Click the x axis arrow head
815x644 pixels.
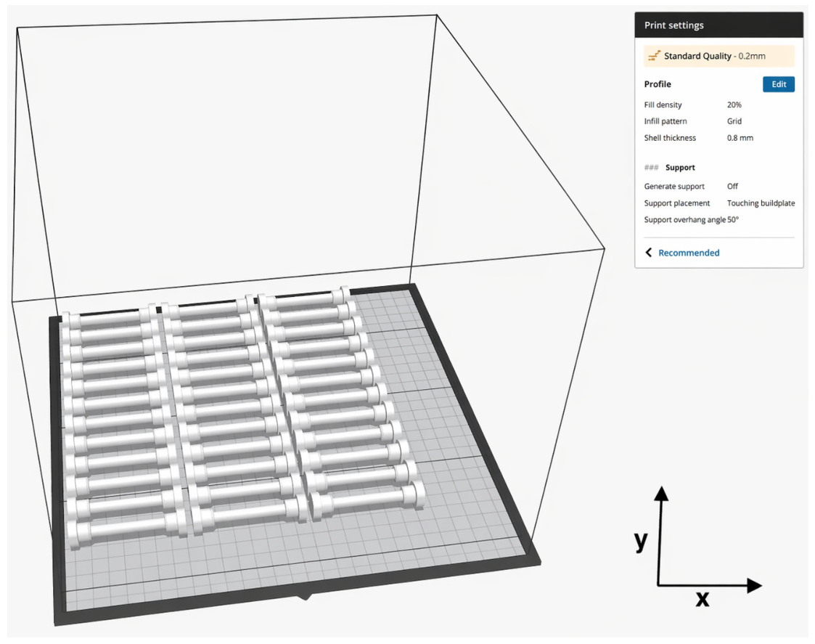point(754,586)
